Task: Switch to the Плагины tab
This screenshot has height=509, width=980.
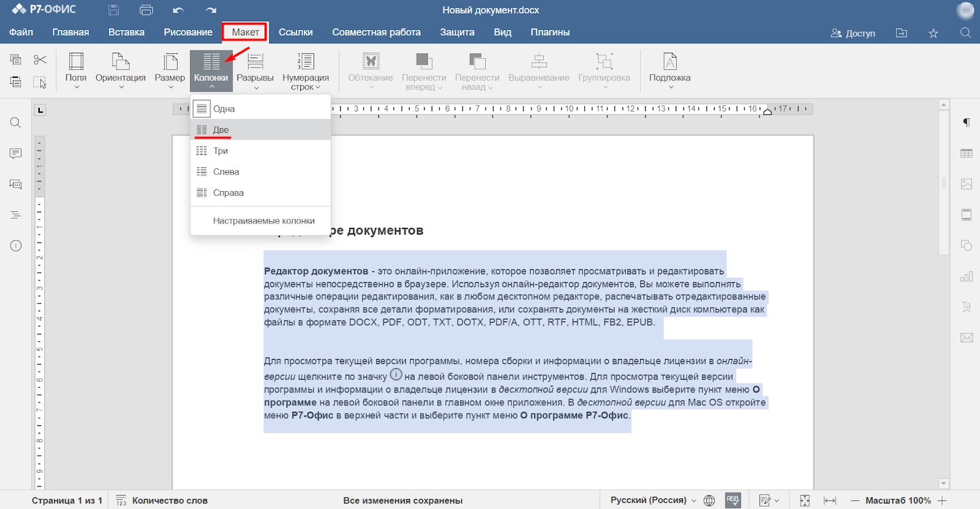Action: click(550, 32)
